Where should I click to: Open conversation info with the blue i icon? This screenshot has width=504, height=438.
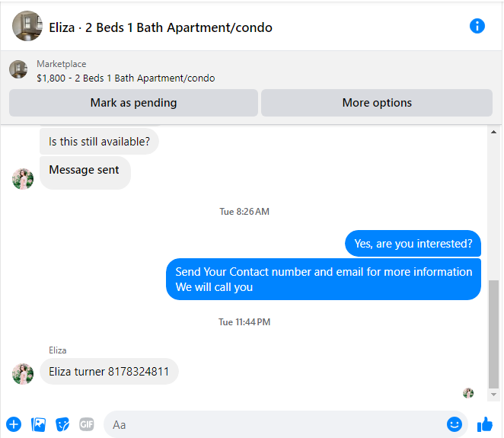(x=477, y=26)
